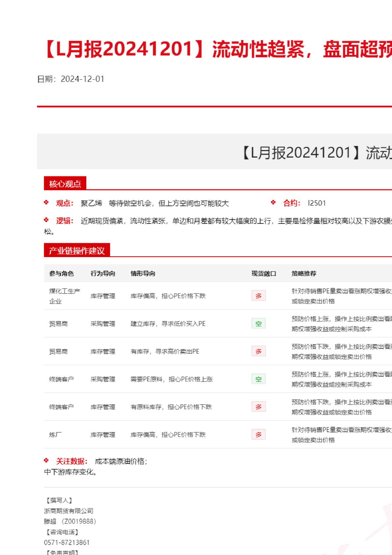This screenshot has height=555, width=392.
Task: Select the 核心观点 section header
Action: [65, 184]
